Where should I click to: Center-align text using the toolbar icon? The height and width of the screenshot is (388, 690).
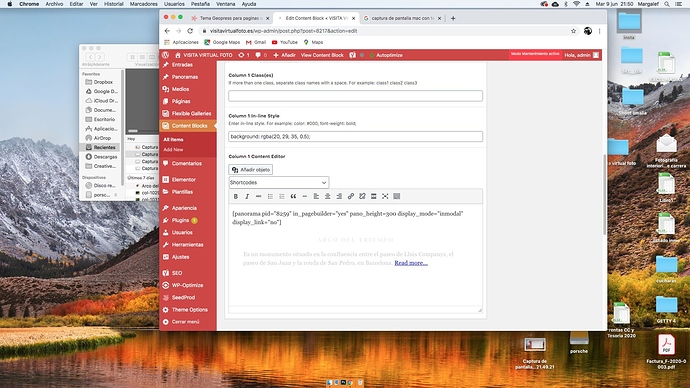327,196
